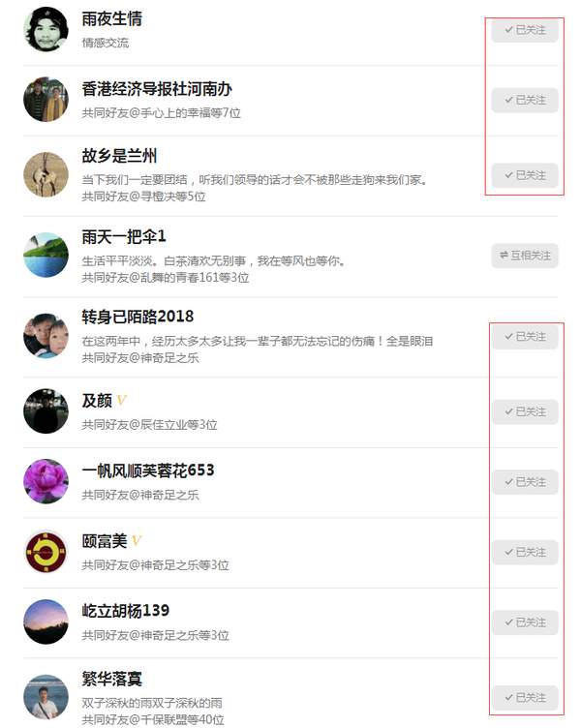Toggle 互相关注 button for 雨天一把伞1

pyautogui.click(x=525, y=256)
